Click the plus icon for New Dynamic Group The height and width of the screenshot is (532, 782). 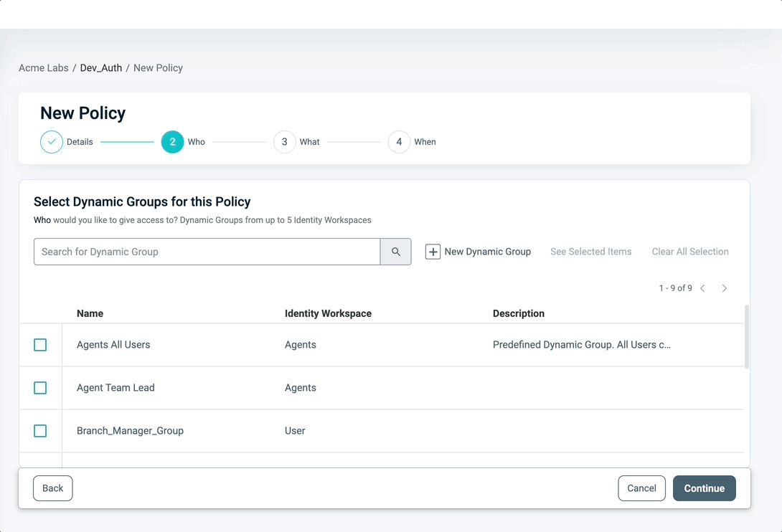[x=433, y=252]
